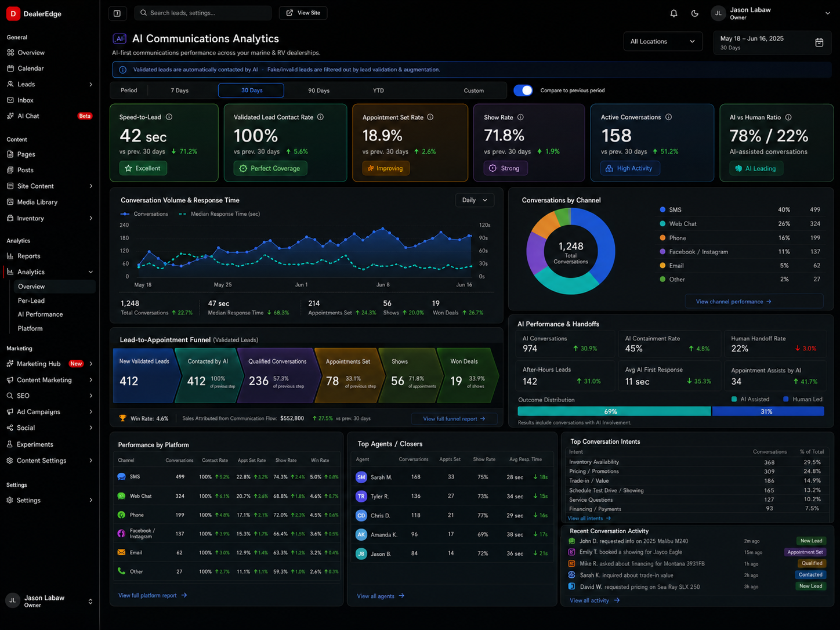Click the High Activity badge

(x=629, y=168)
